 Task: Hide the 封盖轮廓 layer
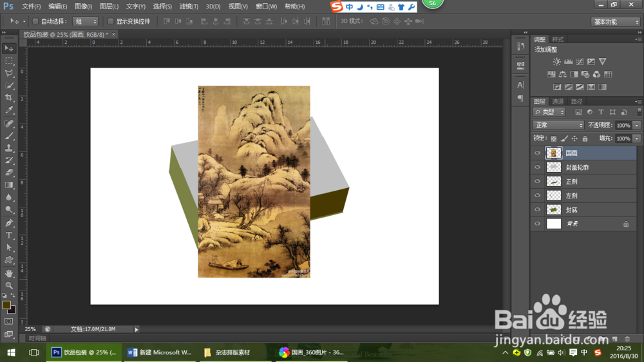[537, 167]
